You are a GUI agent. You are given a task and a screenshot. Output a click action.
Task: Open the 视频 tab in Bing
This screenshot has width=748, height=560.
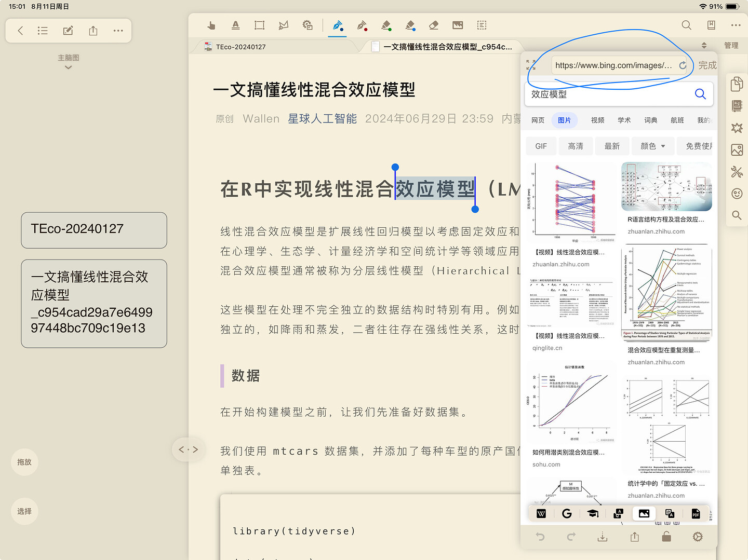pos(597,120)
